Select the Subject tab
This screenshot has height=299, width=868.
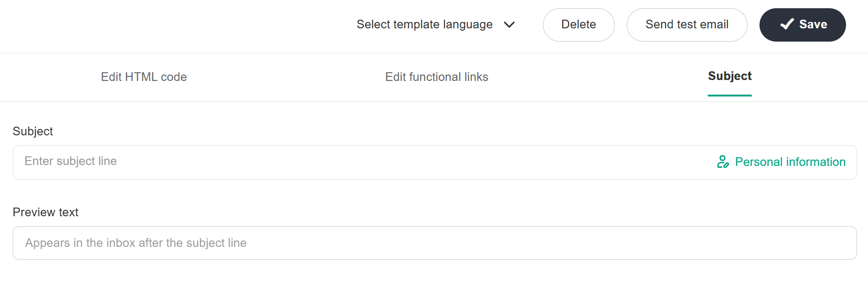tap(729, 76)
